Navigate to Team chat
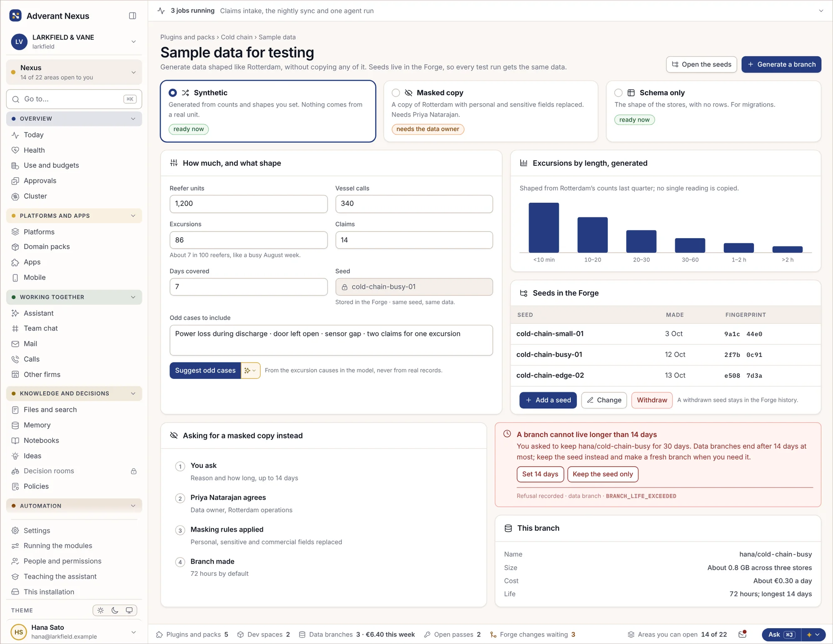This screenshot has width=833, height=644. tap(41, 328)
